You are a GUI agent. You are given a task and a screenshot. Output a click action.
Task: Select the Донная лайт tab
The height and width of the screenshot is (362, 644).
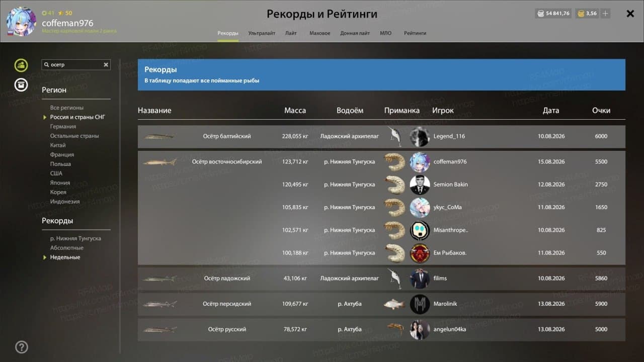pyautogui.click(x=355, y=33)
